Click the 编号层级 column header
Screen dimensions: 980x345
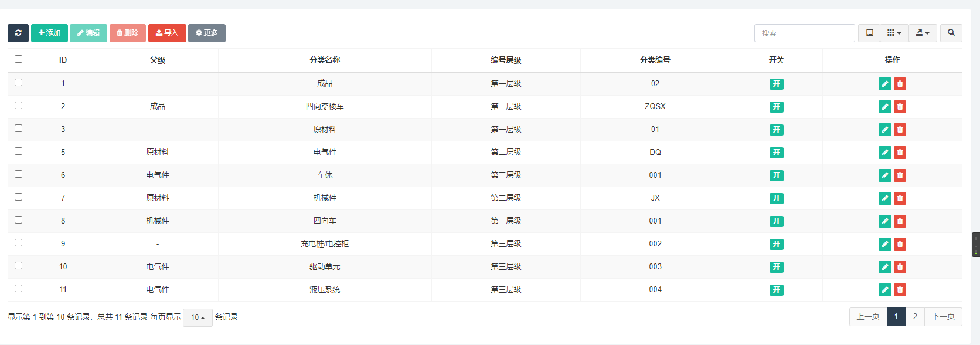click(x=506, y=60)
